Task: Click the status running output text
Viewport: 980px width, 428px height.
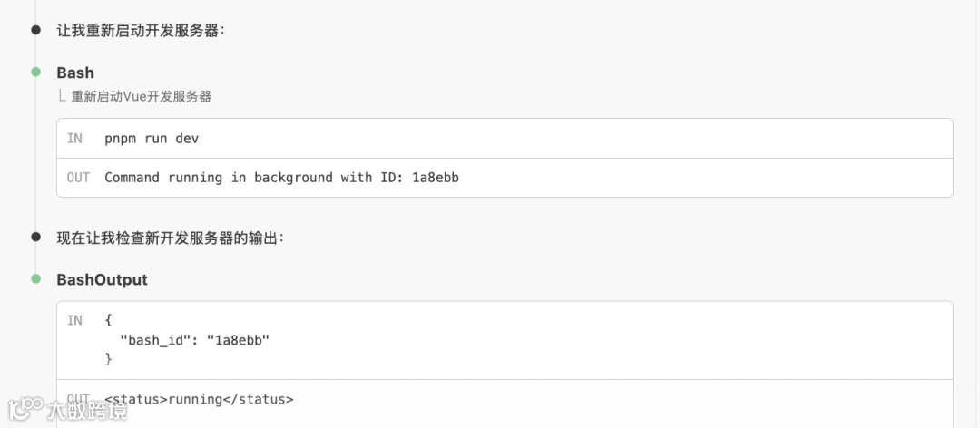Action: click(x=199, y=399)
